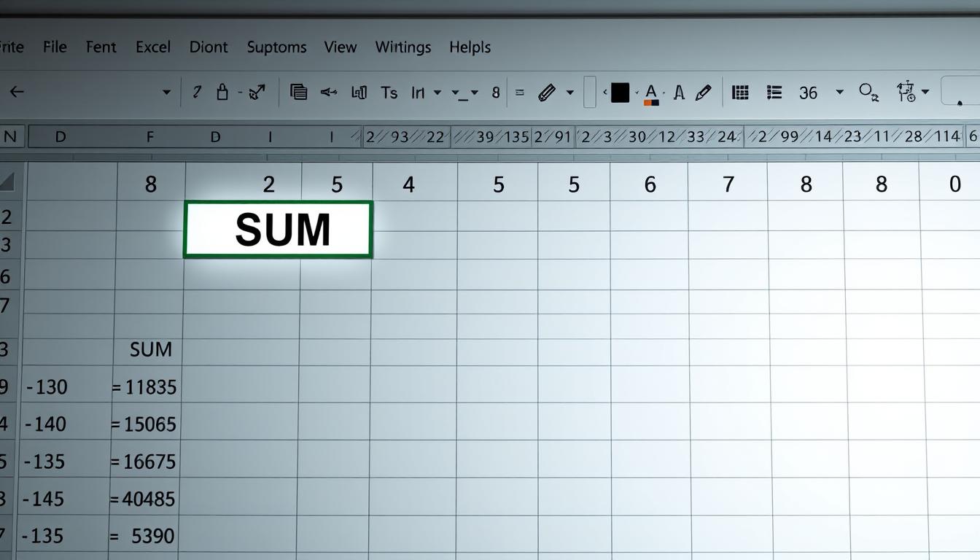
Task: Click the circle search icon near 36
Action: [x=868, y=92]
